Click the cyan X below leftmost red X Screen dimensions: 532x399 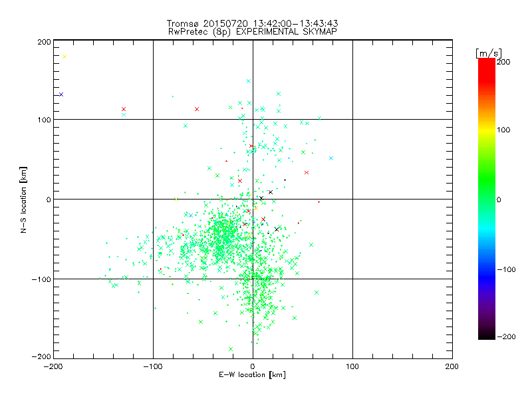pos(124,114)
